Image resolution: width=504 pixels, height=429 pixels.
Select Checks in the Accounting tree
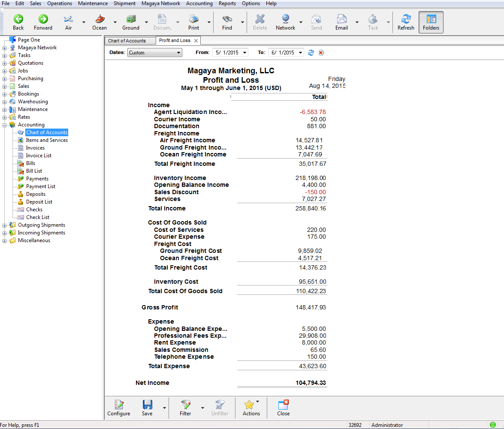point(34,210)
